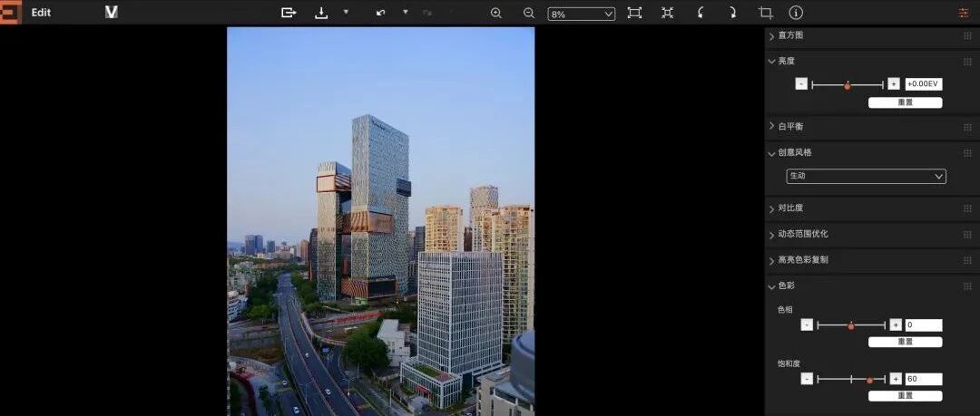980x416 pixels.
Task: Click the brightness minus button
Action: click(801, 83)
